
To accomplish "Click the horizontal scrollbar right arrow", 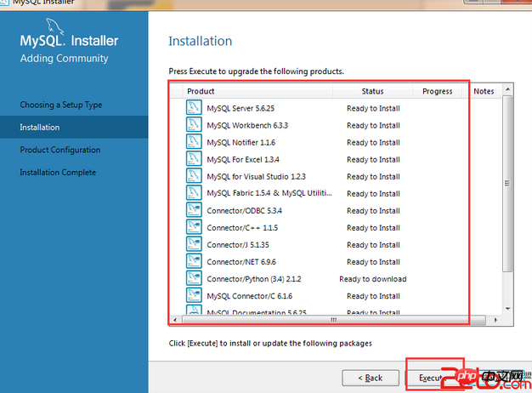I will click(495, 320).
